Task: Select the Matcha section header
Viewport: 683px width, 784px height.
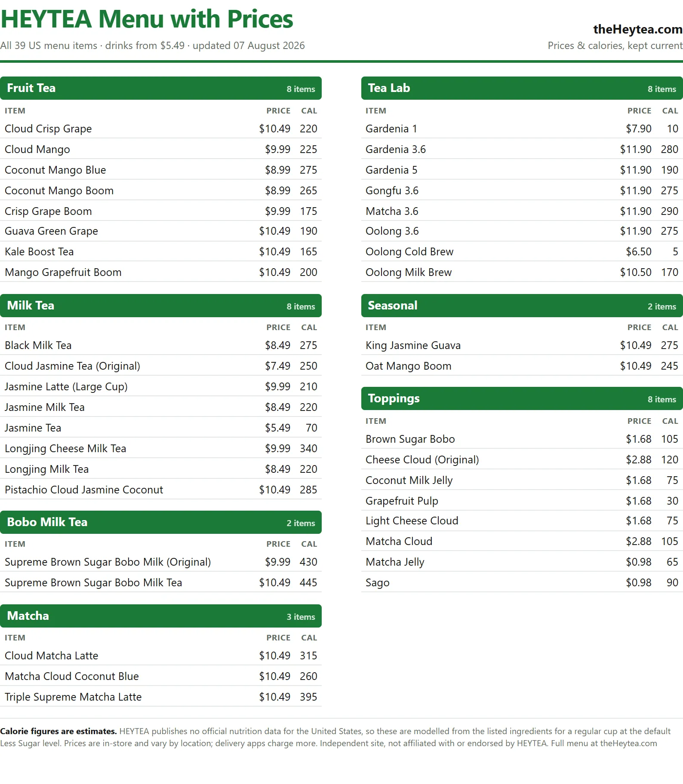Action: tap(161, 616)
